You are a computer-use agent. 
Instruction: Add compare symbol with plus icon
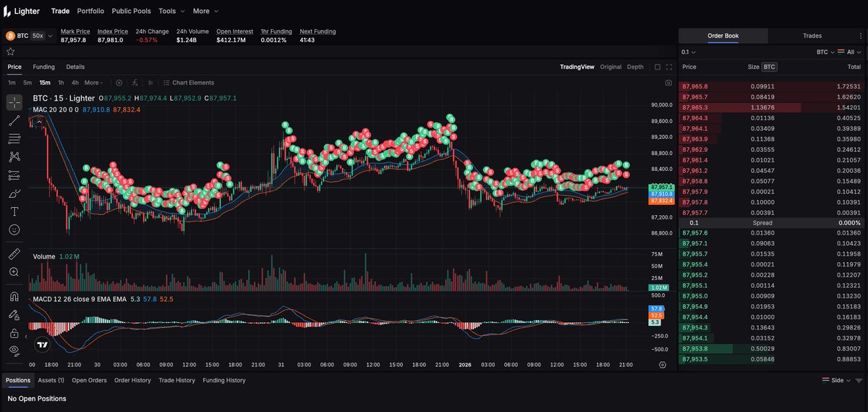(119, 83)
